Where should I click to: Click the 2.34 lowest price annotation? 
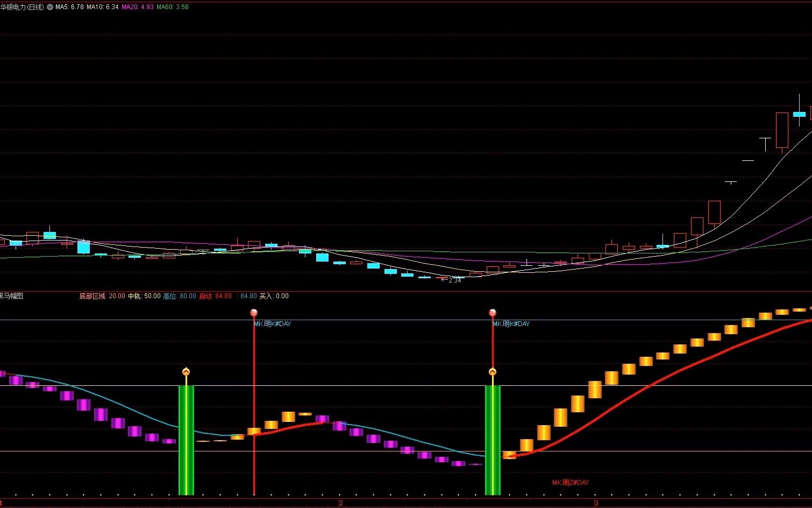pos(455,280)
